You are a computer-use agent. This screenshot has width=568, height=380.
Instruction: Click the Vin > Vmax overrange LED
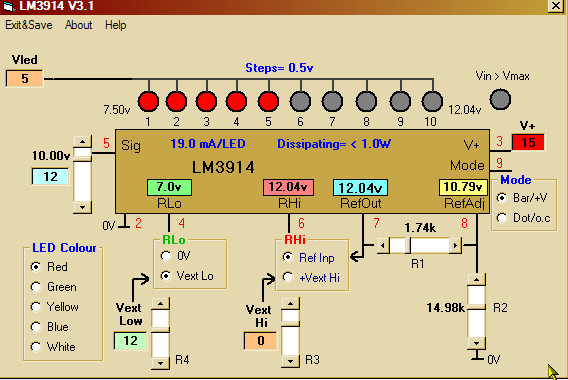pos(500,99)
